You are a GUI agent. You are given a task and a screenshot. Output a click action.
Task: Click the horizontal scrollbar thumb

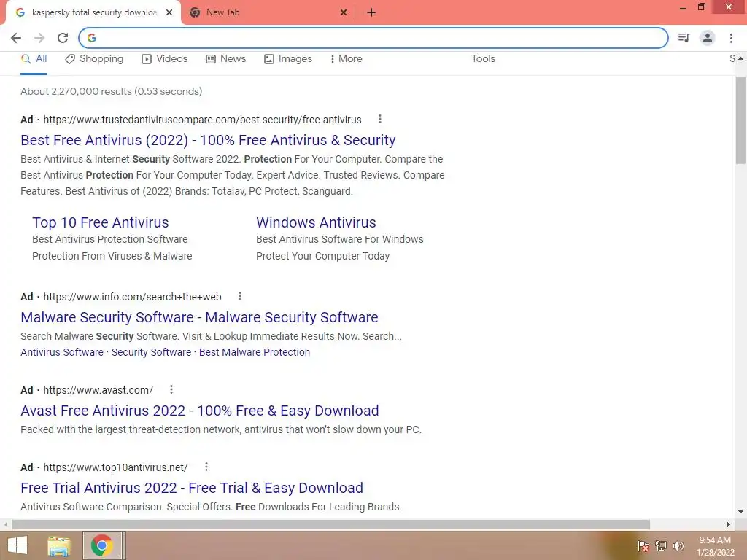point(331,524)
